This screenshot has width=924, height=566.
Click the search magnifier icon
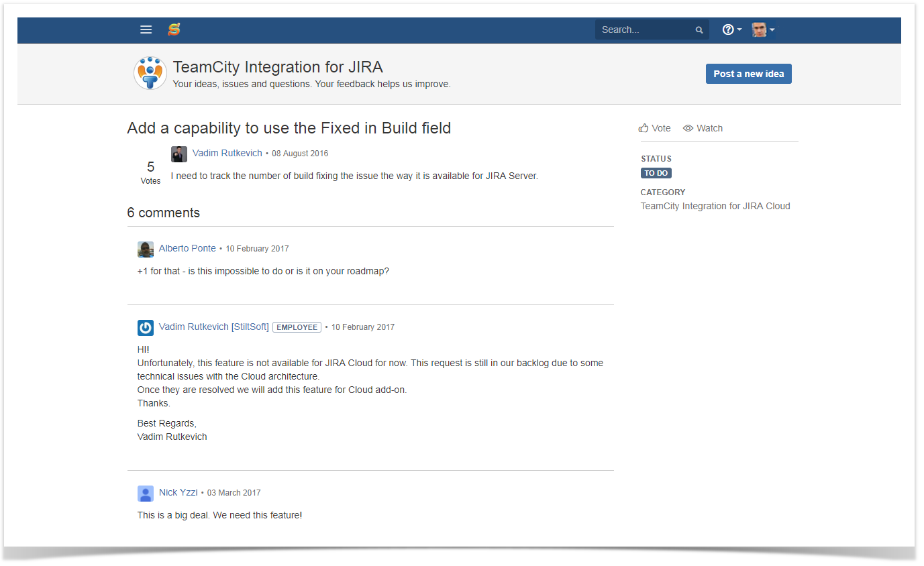pyautogui.click(x=699, y=30)
